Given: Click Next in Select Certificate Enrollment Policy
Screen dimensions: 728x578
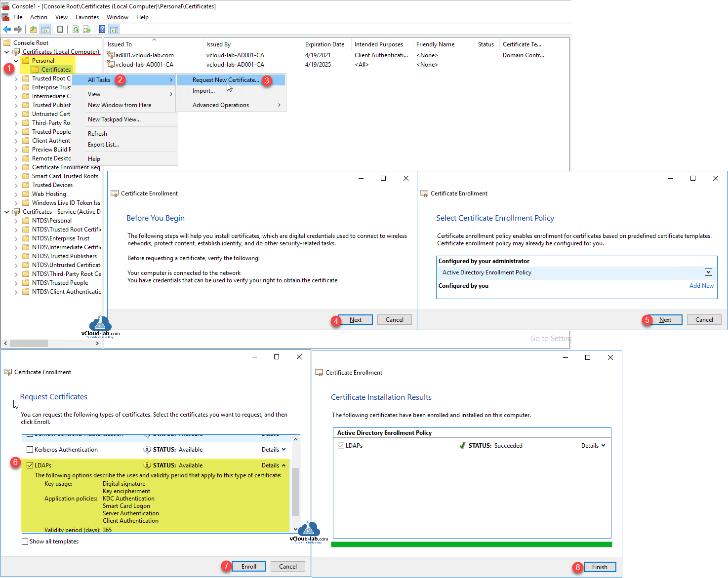Looking at the screenshot, I should (665, 320).
